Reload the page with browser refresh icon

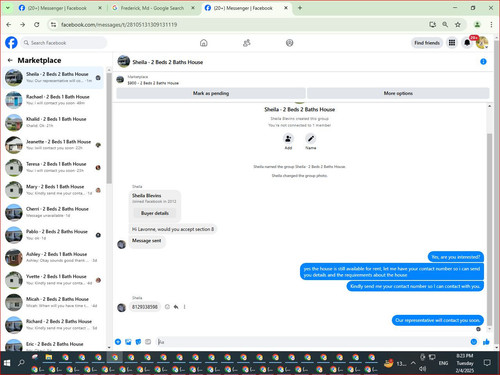point(37,24)
